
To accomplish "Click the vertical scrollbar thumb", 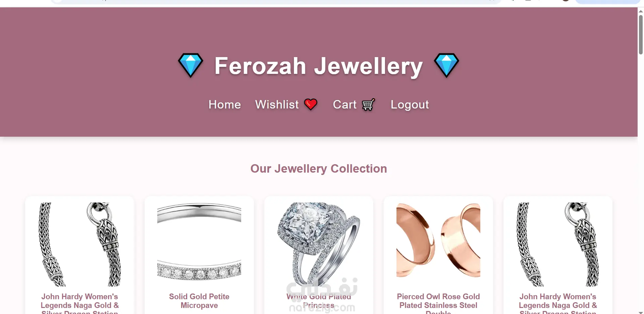I will 641,35.
